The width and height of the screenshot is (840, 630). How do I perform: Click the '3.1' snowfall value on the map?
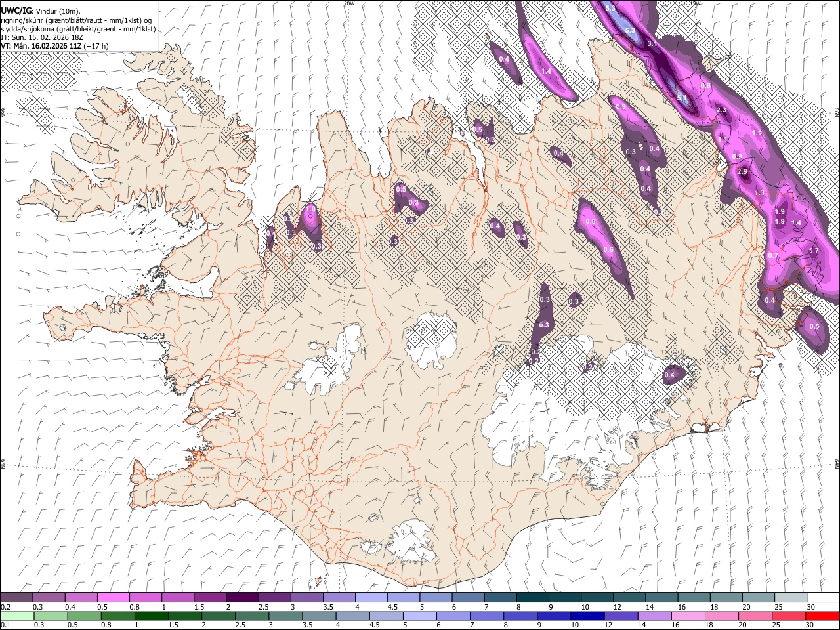(x=652, y=43)
